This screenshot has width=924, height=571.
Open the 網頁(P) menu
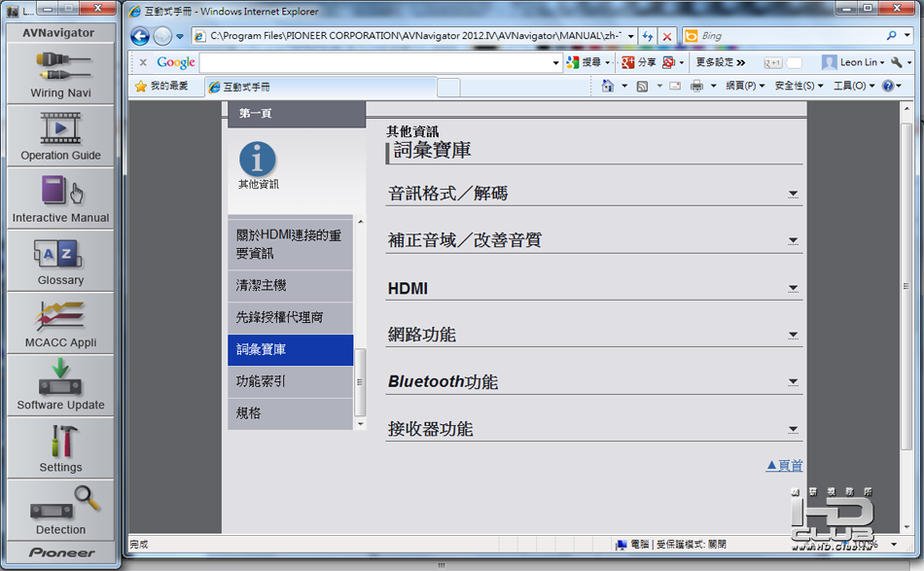point(745,86)
